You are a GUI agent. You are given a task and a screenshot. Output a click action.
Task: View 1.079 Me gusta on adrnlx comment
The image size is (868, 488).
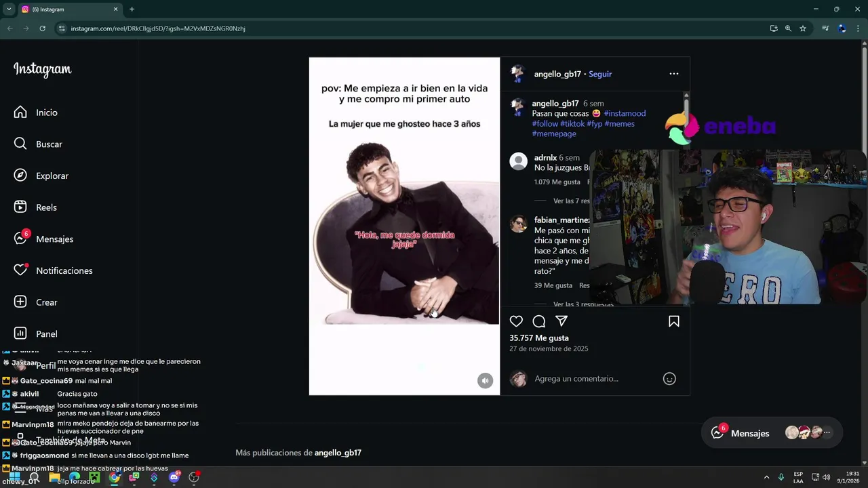pyautogui.click(x=557, y=182)
